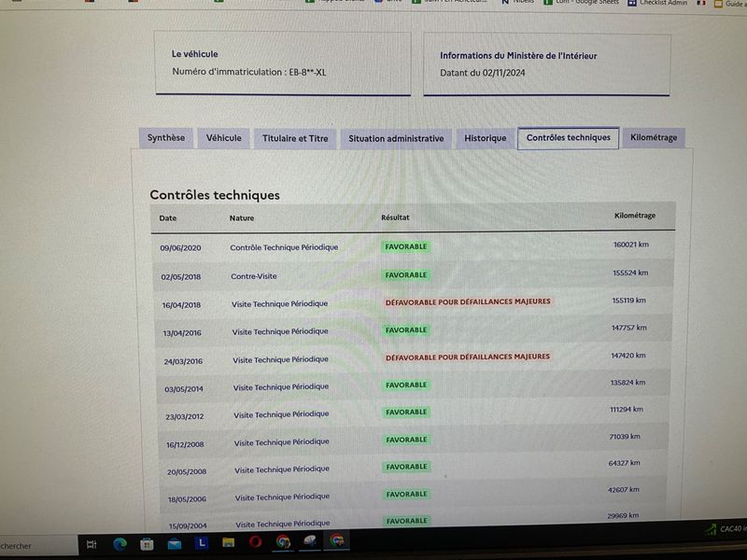Click the date 23/03/2012

tap(185, 416)
